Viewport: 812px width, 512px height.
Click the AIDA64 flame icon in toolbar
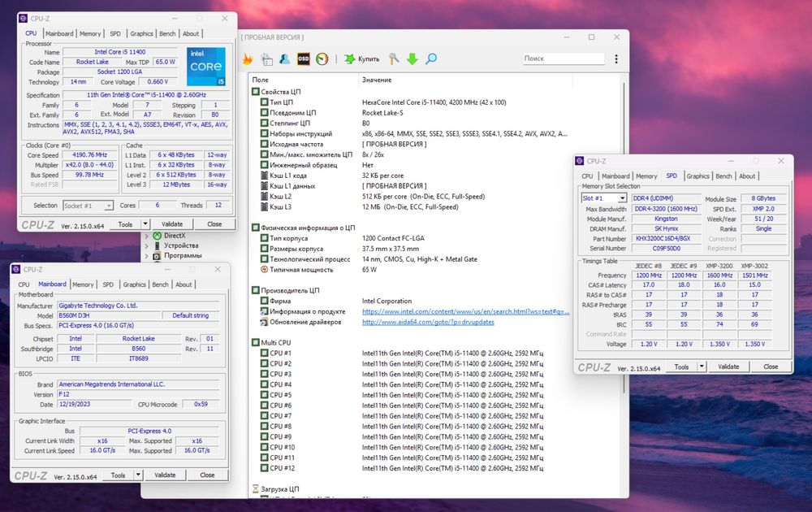pos(248,59)
